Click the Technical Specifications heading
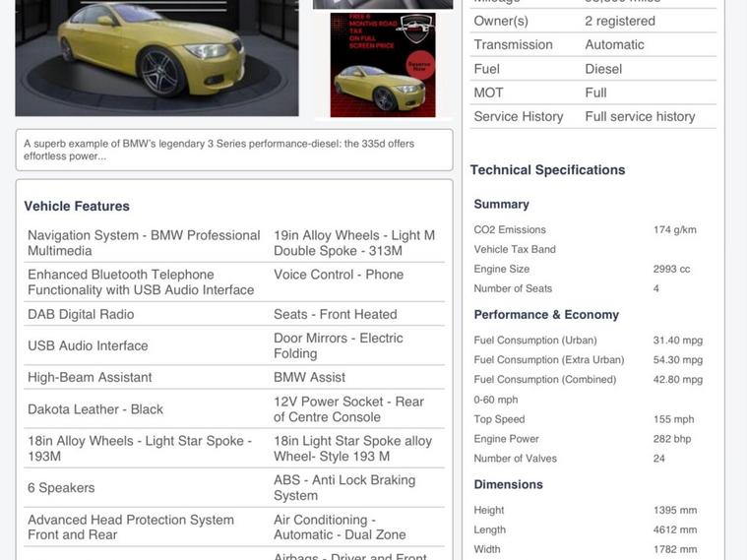 pos(547,169)
